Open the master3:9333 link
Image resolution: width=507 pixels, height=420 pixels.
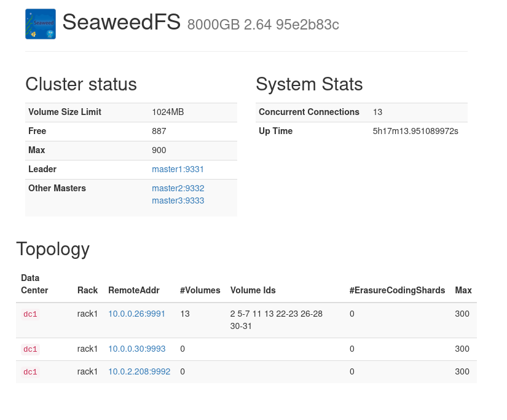(x=178, y=200)
